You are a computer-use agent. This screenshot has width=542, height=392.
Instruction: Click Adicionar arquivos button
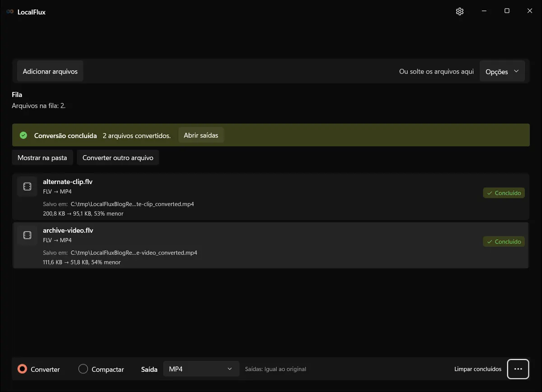click(x=50, y=71)
